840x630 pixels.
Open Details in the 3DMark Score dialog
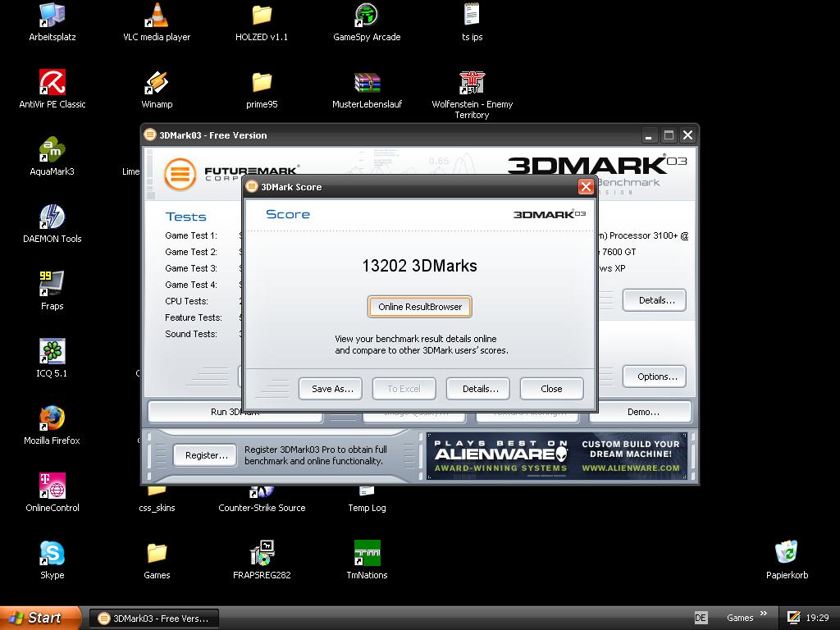click(478, 389)
